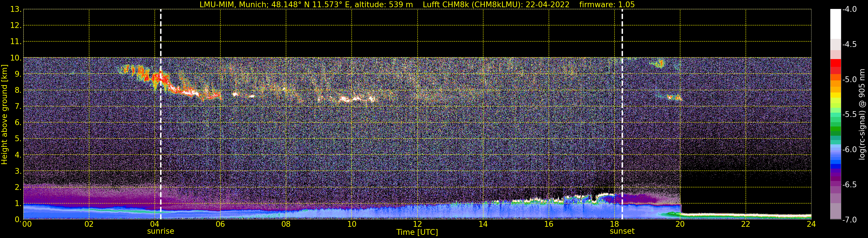The image size is (868, 238).
Task: Click the '00' time tick label
Action: pyautogui.click(x=26, y=224)
